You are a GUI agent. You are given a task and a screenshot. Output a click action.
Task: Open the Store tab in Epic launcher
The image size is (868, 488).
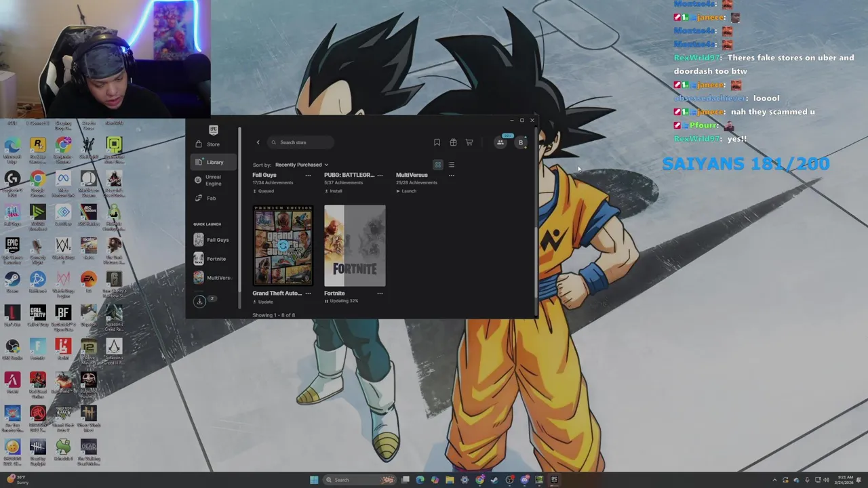click(213, 144)
